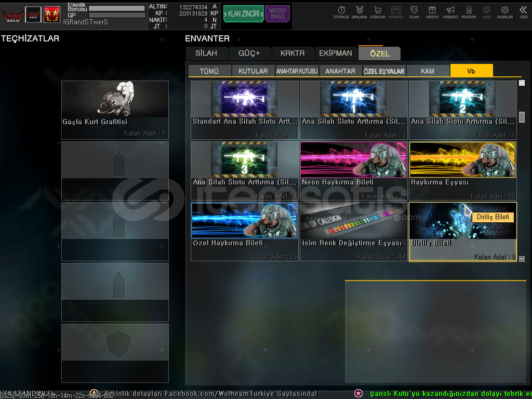Click inventory scrollbar down arrow
532x399 pixels.
tap(522, 259)
